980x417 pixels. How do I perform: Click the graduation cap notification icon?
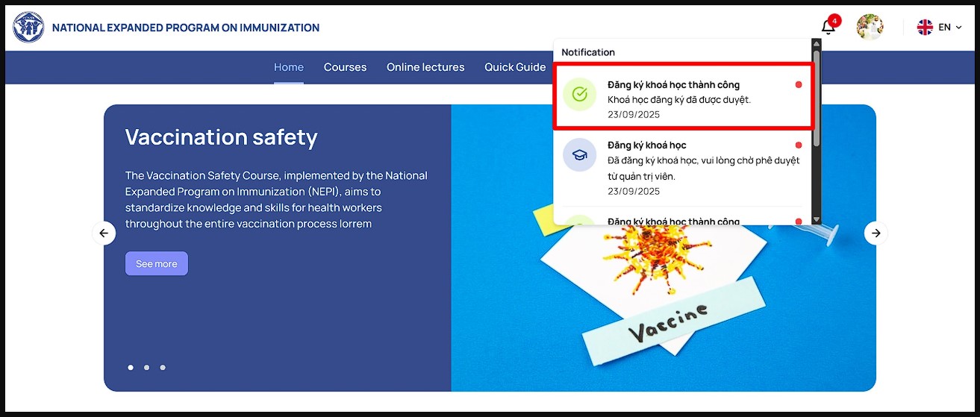(x=579, y=154)
